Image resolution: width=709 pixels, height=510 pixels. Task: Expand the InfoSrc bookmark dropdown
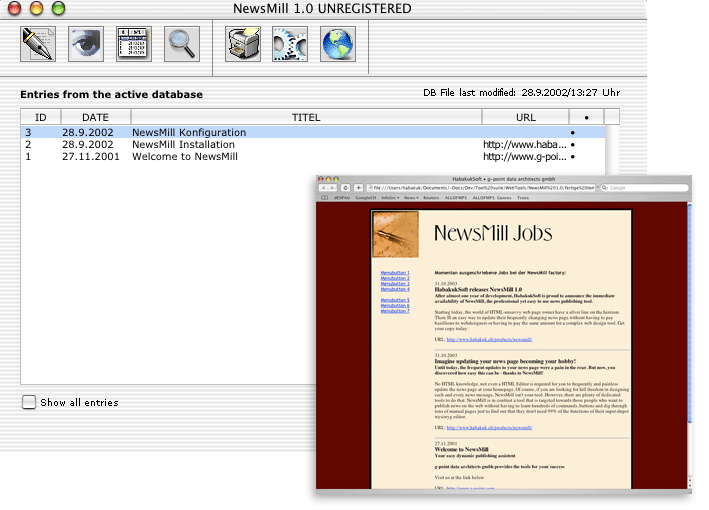(390, 198)
